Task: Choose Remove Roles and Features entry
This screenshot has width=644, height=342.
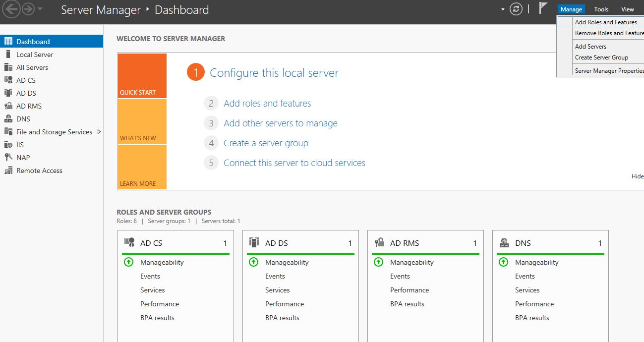Action: coord(601,33)
